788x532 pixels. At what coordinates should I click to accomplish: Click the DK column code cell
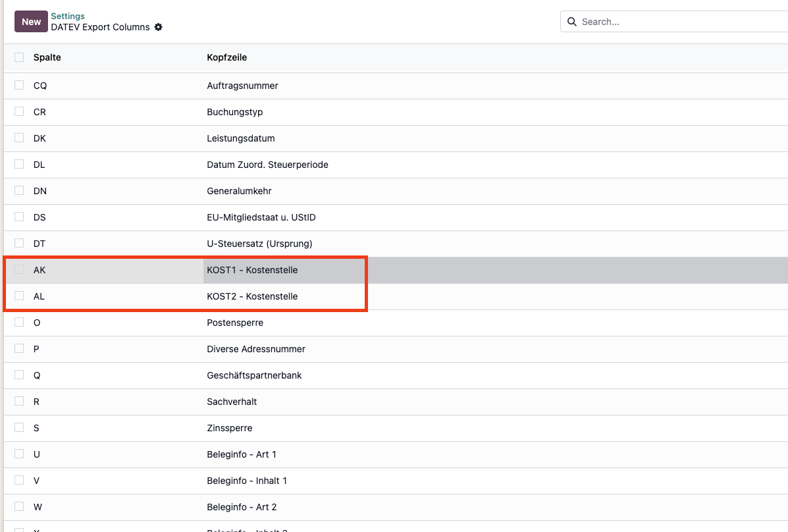point(39,138)
